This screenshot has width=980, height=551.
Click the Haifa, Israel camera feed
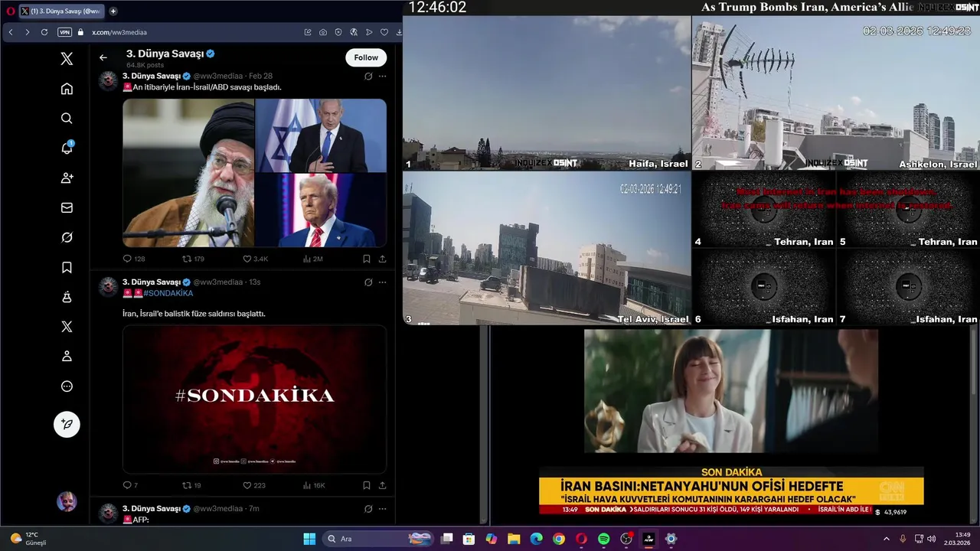point(547,93)
